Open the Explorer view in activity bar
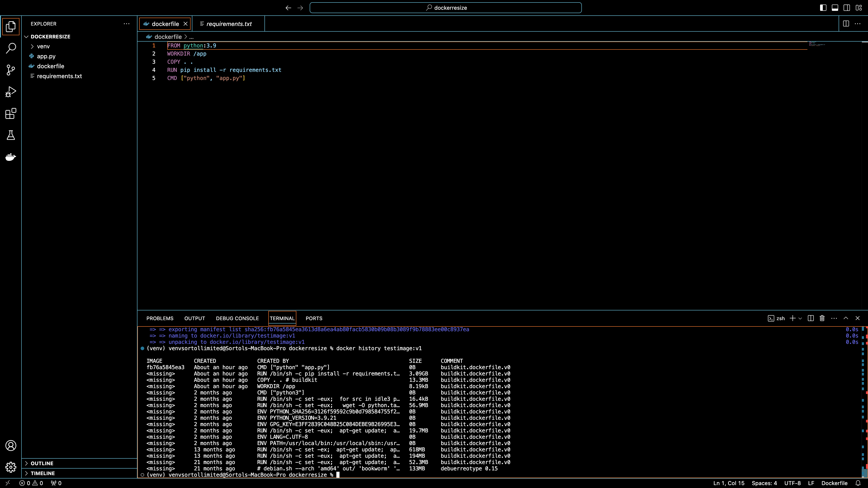 tap(11, 27)
